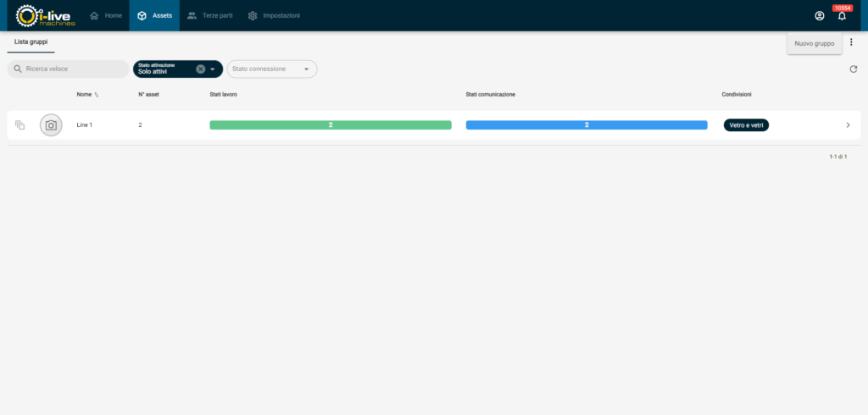Click the Vetro e vetri sharing chip
This screenshot has width=868, height=415.
click(x=746, y=125)
